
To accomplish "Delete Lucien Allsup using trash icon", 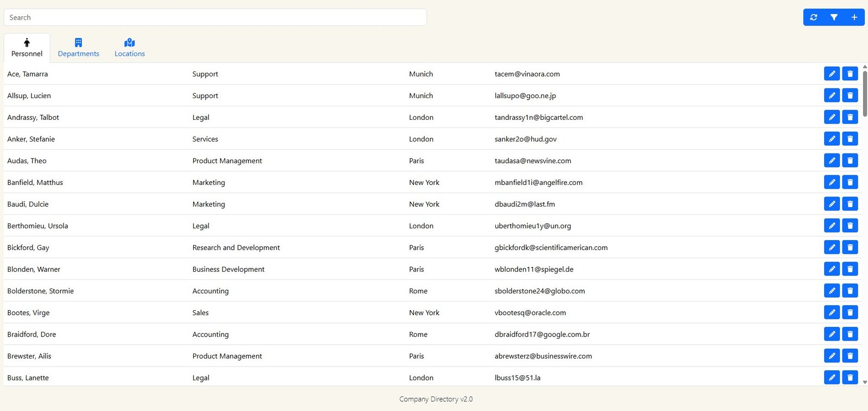I will (x=850, y=95).
